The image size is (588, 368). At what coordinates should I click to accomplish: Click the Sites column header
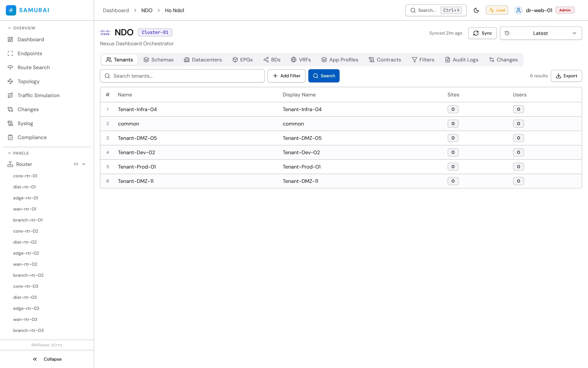point(453,95)
